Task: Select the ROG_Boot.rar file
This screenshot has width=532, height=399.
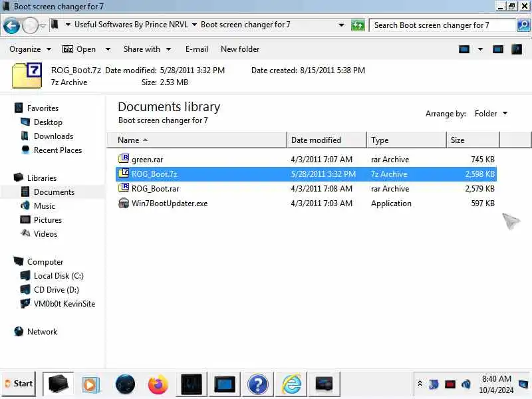Action: 306,189
